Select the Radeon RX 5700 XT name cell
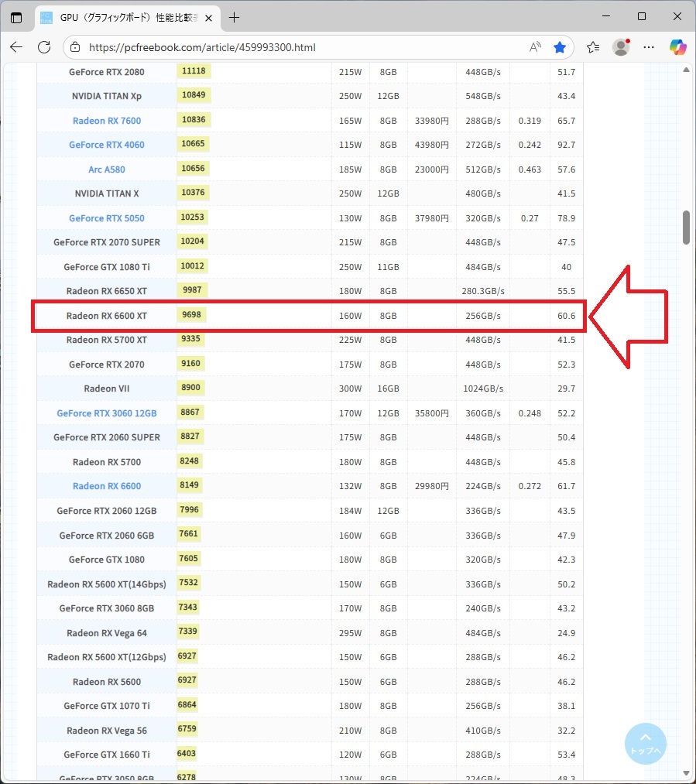 point(107,340)
